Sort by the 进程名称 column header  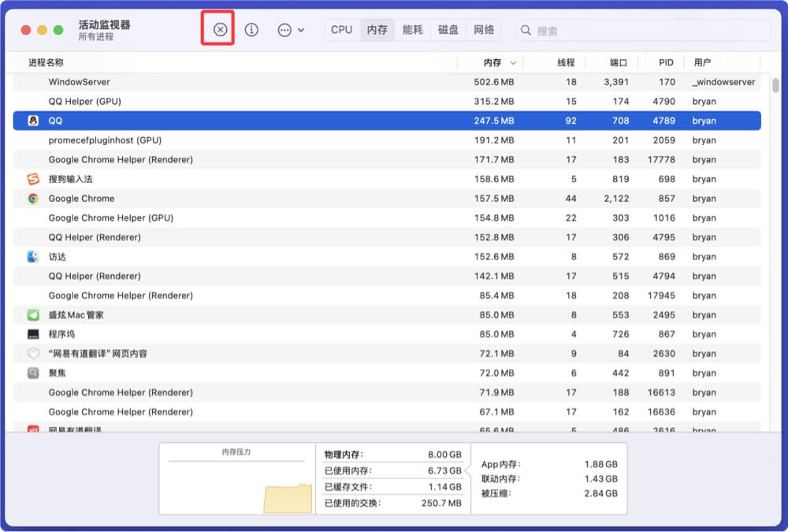click(46, 62)
